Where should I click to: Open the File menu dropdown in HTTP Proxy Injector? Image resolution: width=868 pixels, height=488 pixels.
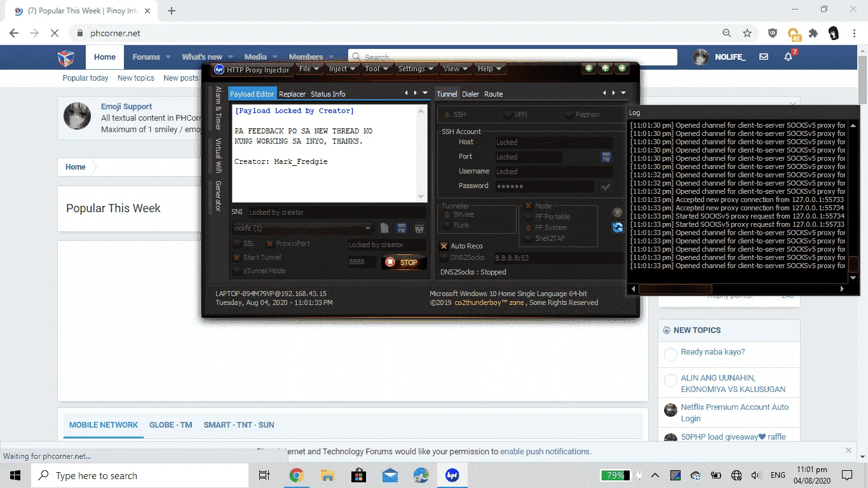point(309,69)
